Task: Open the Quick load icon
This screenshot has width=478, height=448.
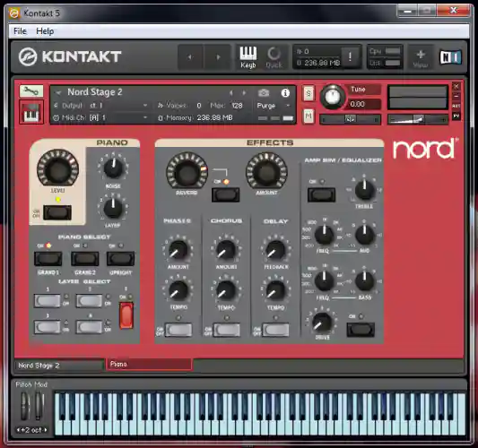Action: [x=274, y=57]
